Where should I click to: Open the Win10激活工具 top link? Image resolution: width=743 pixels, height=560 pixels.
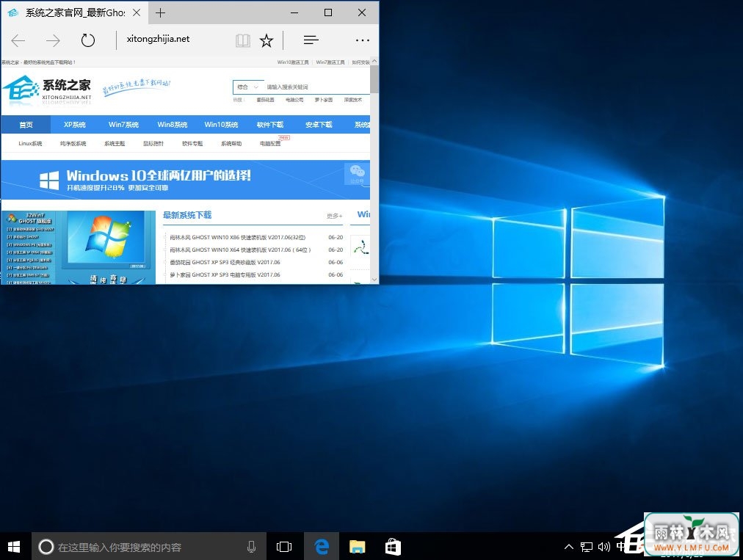click(x=293, y=62)
